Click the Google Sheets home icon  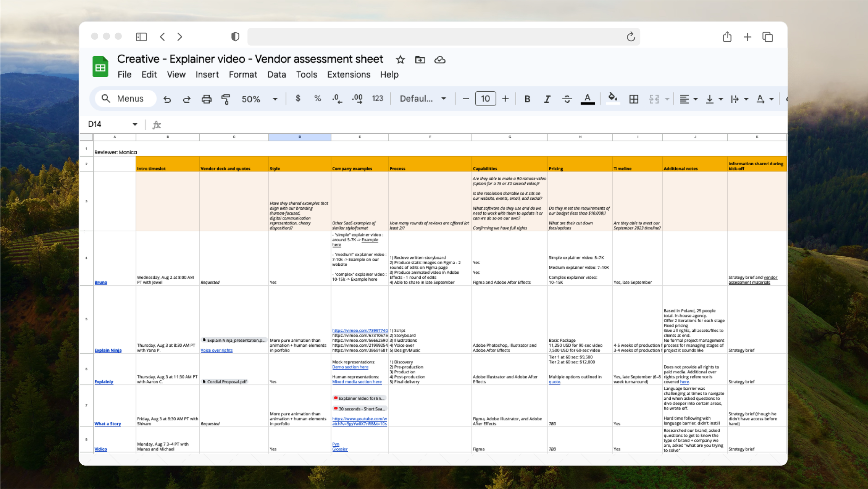[x=100, y=66]
